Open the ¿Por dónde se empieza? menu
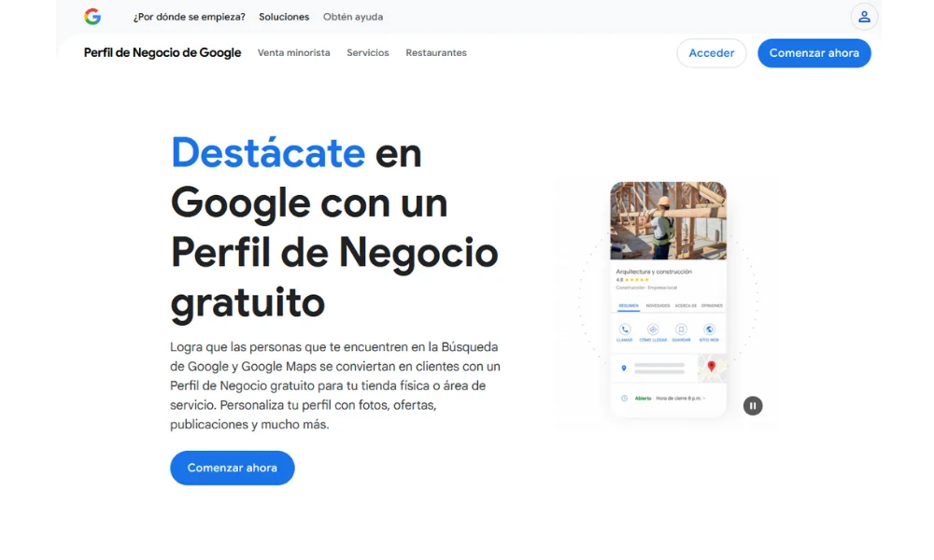Viewport: 934px width, 560px height. 189,17
